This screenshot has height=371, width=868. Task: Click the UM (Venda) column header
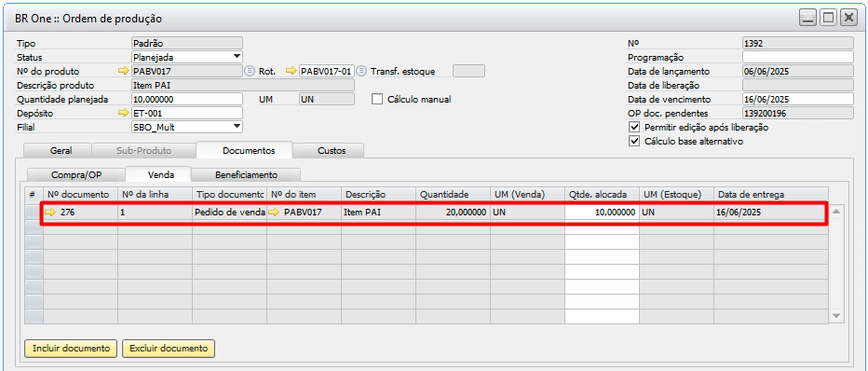(527, 195)
